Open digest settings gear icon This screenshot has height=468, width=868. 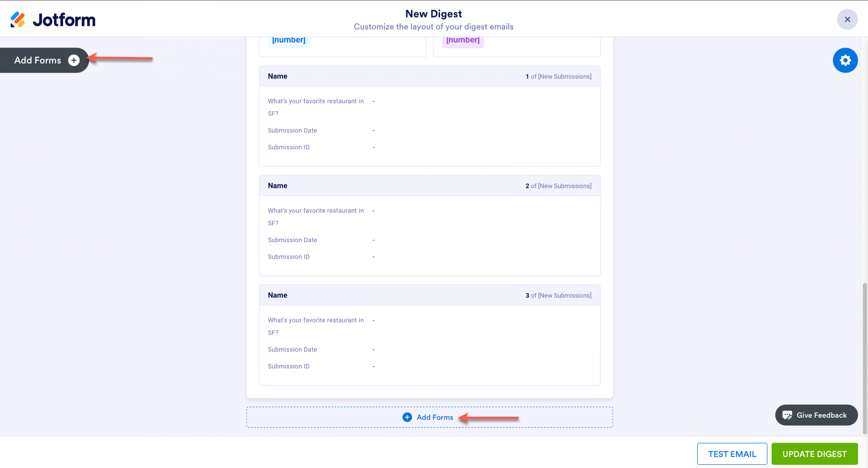(845, 60)
